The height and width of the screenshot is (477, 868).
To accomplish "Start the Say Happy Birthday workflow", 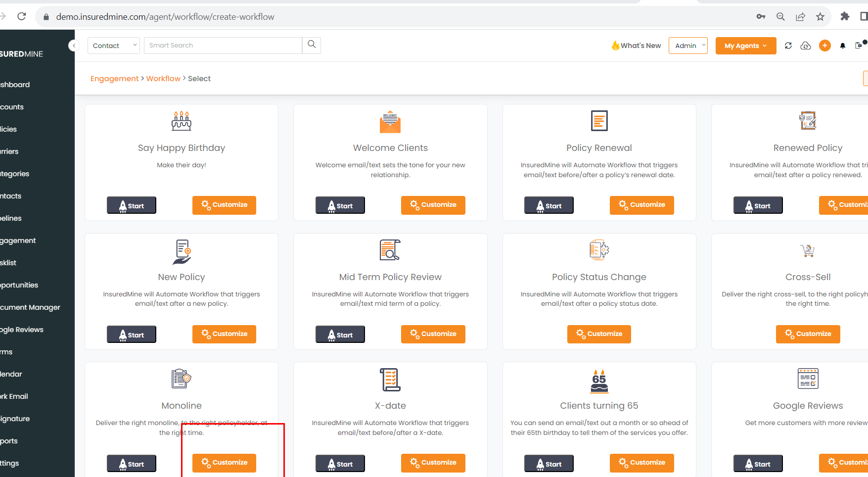I will click(132, 205).
